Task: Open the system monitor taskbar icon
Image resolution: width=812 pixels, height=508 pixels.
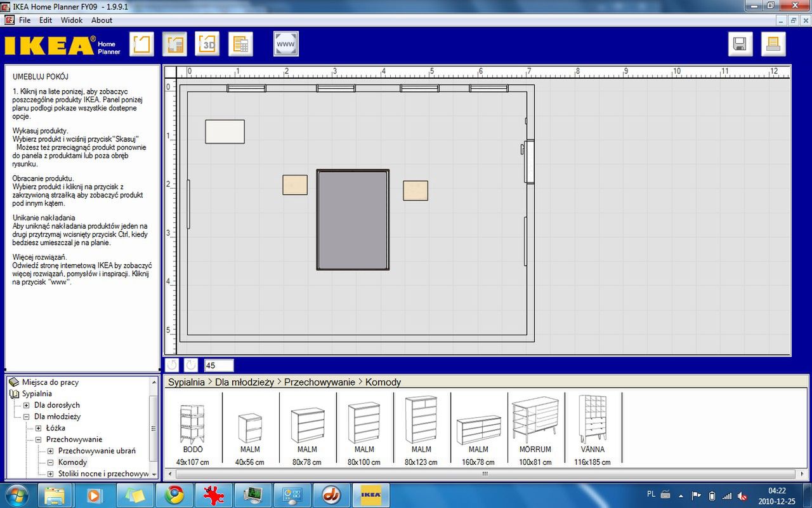Action: tap(253, 495)
